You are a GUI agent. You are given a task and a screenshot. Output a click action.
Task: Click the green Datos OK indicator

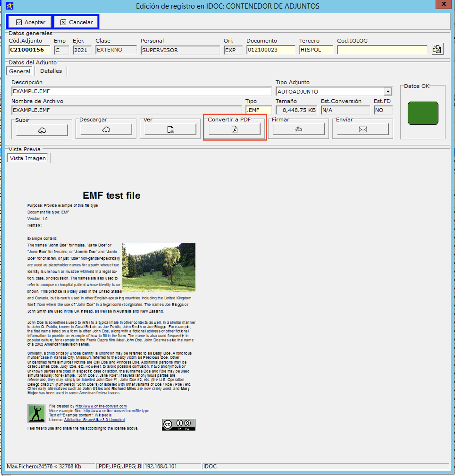pos(423,113)
